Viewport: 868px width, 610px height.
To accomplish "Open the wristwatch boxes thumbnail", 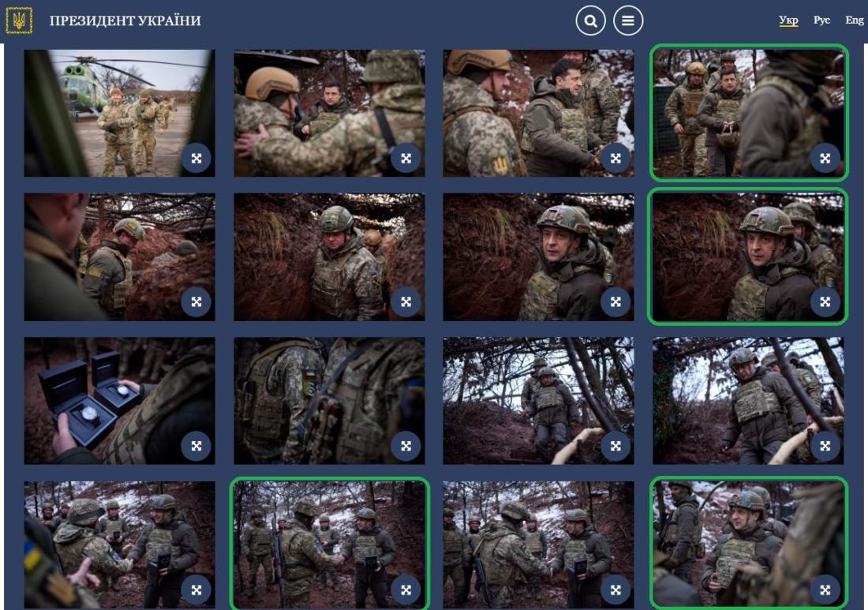I will tap(120, 401).
